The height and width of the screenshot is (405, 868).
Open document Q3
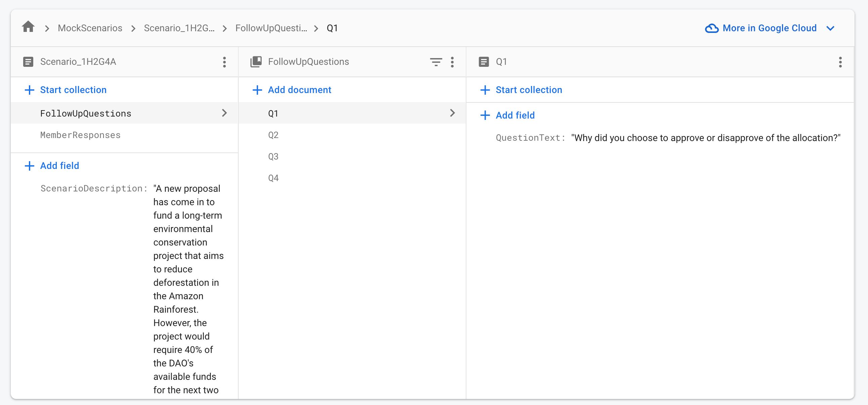point(273,156)
